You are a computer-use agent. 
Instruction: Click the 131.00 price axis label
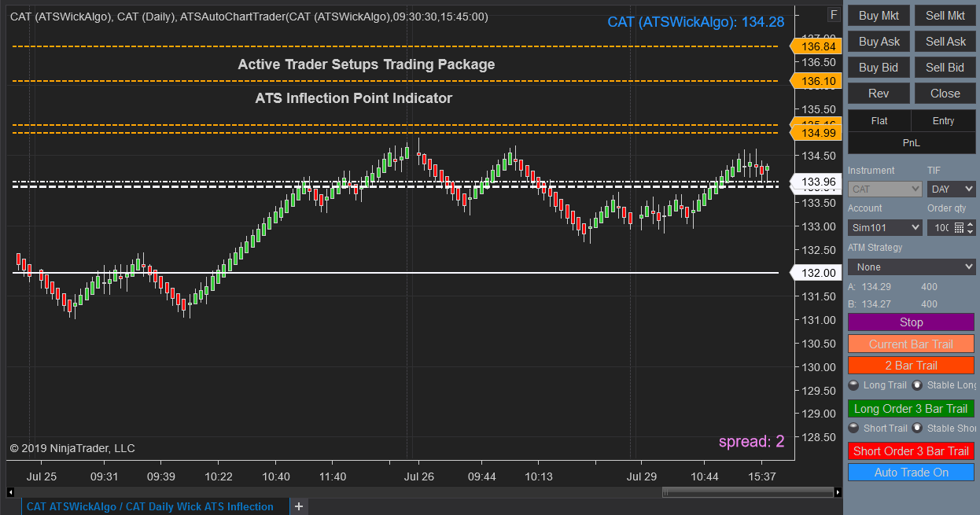click(x=818, y=320)
